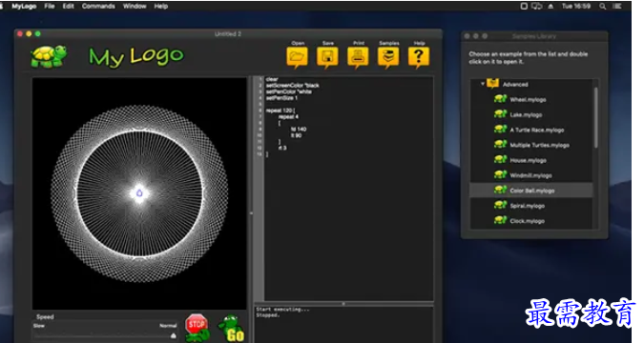The height and width of the screenshot is (343, 644).
Task: Click turtle icon beside Spiral.mylogo
Action: [500, 205]
